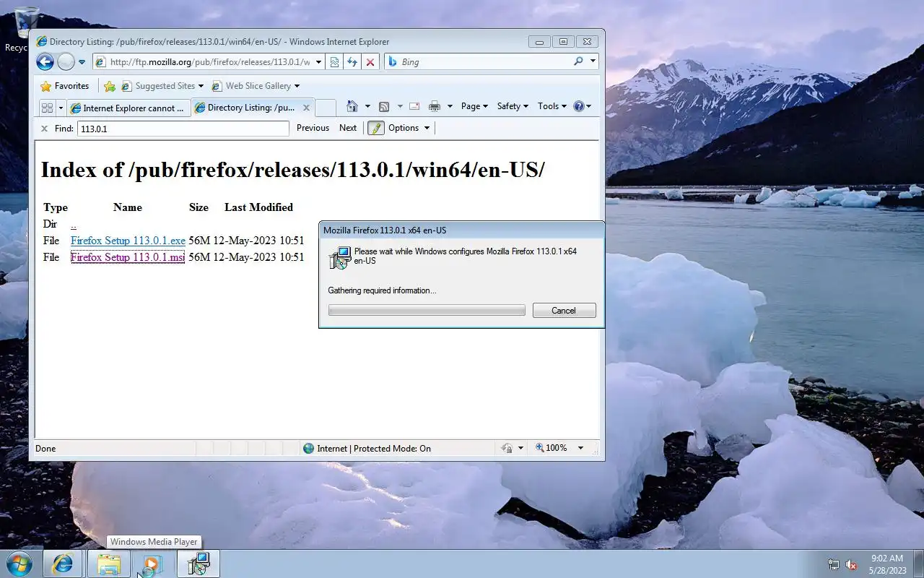Download Firefox Setup 113.0.1.exe link
Viewport: 924px width, 578px height.
point(128,241)
